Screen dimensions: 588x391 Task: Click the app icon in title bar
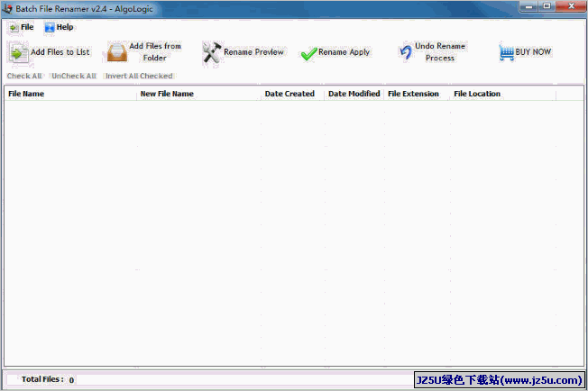click(x=7, y=9)
